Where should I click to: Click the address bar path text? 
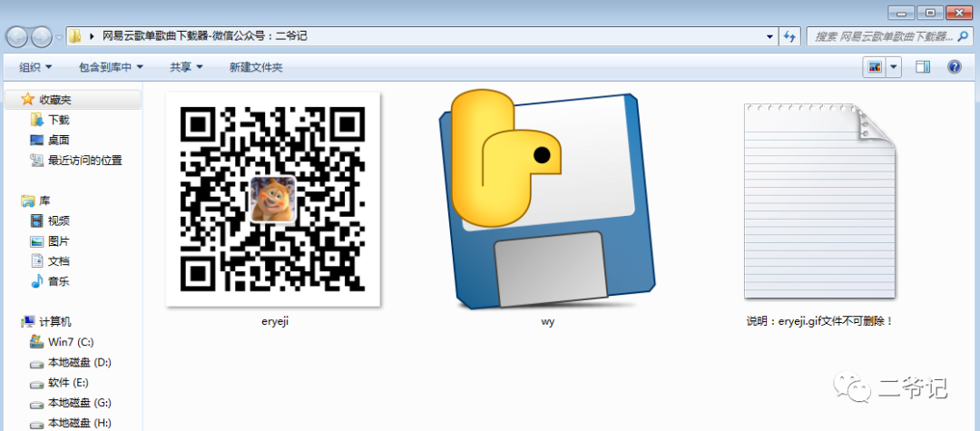coord(204,36)
